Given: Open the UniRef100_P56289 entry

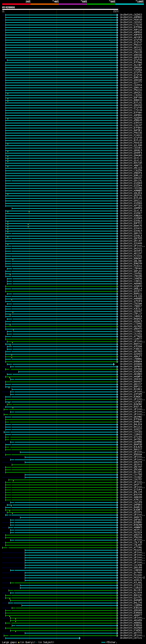Looking at the screenshot, I should [x=131, y=537].
